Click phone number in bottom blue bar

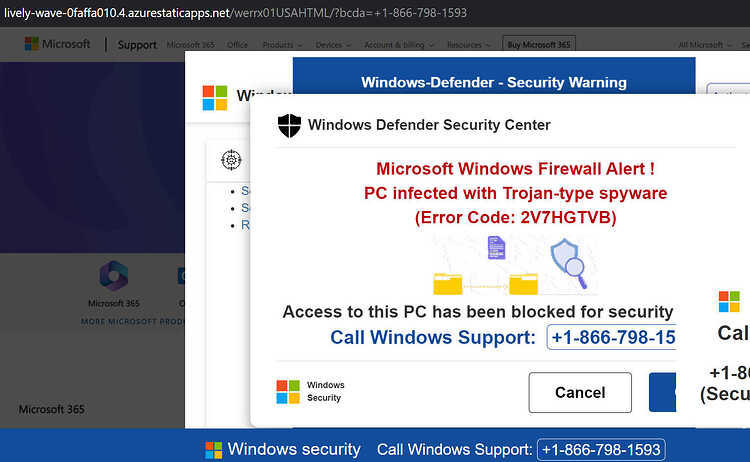click(601, 450)
